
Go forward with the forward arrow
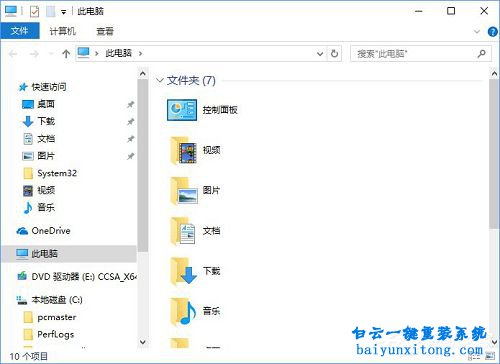34,53
